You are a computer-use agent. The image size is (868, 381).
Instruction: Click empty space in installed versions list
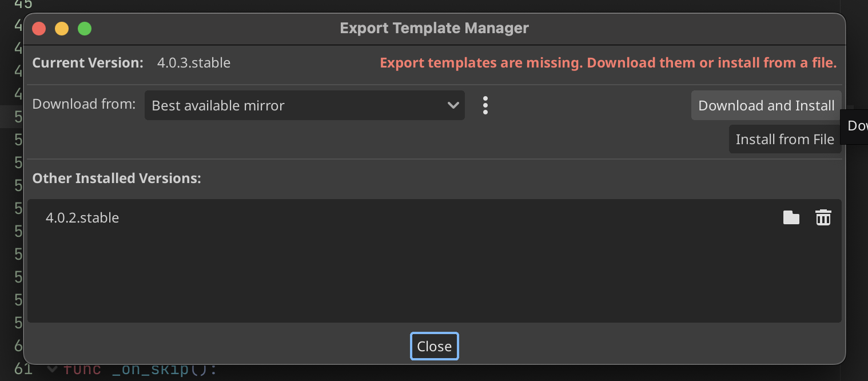[x=435, y=275]
